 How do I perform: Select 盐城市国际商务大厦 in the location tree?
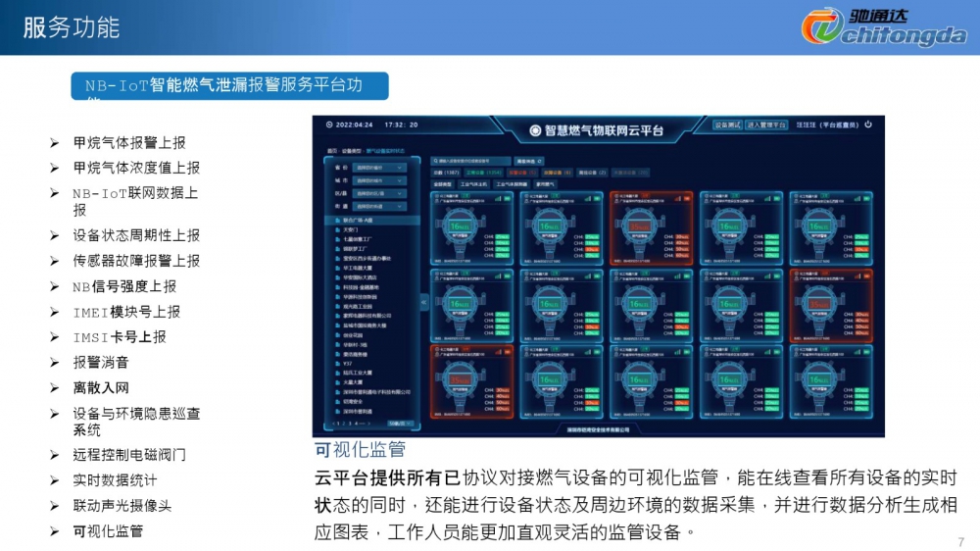pyautogui.click(x=365, y=326)
